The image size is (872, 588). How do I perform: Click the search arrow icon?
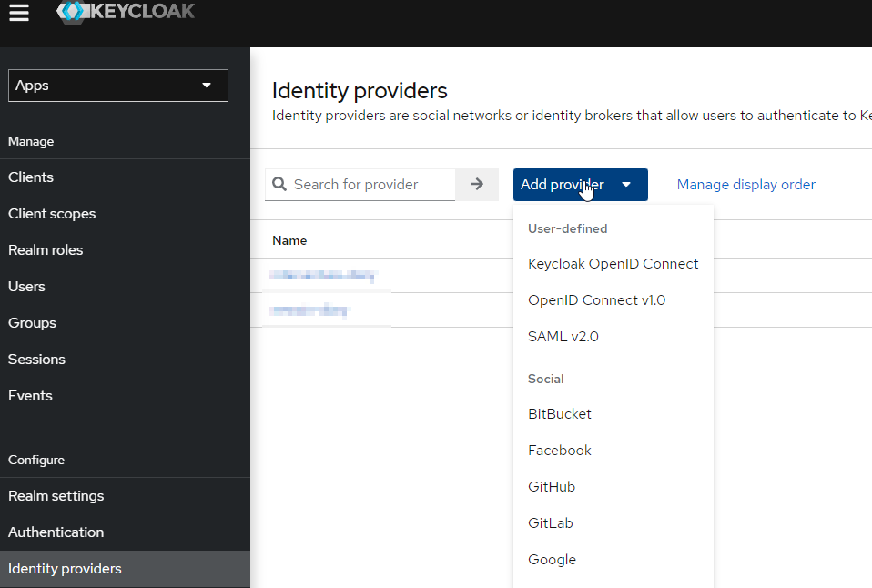coord(476,184)
